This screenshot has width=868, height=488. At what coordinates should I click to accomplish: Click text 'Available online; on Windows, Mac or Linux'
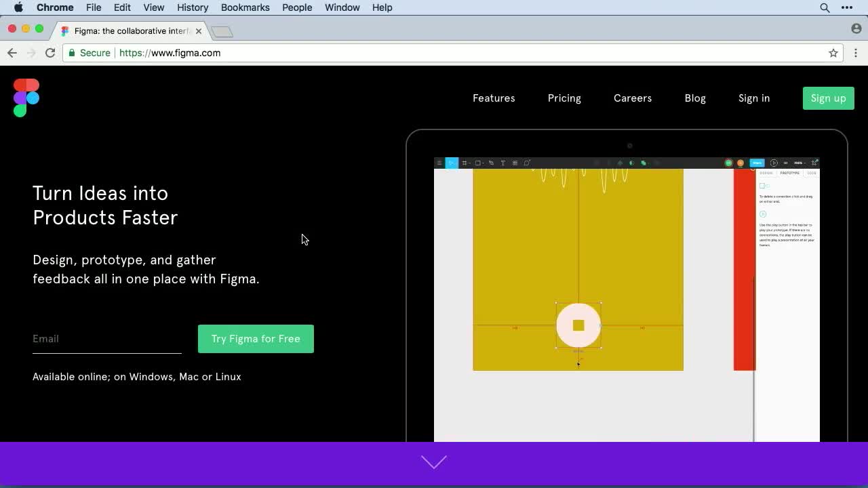click(137, 377)
